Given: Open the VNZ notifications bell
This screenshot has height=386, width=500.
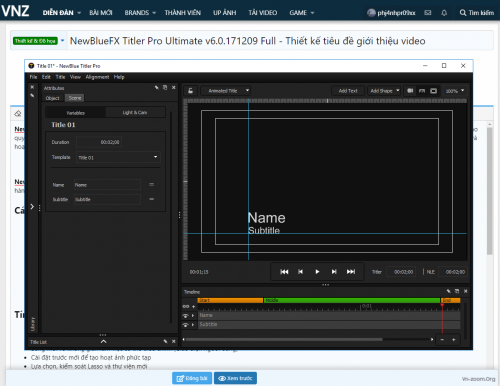Looking at the screenshot, I should point(444,13).
